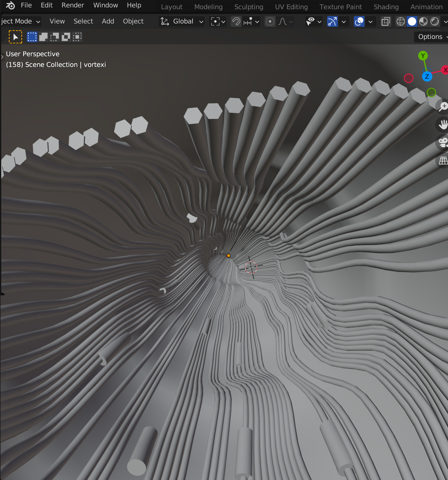Click the orange object origin dot

(228, 255)
